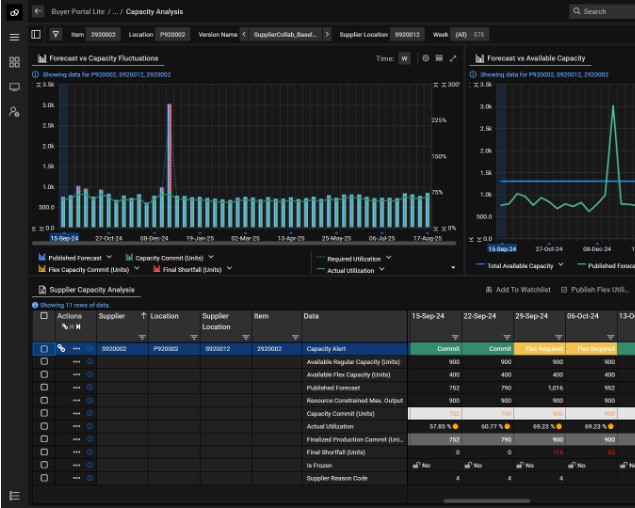Open chart settings gear next to Time
Image resolution: width=635 pixels, height=508 pixels.
426,58
